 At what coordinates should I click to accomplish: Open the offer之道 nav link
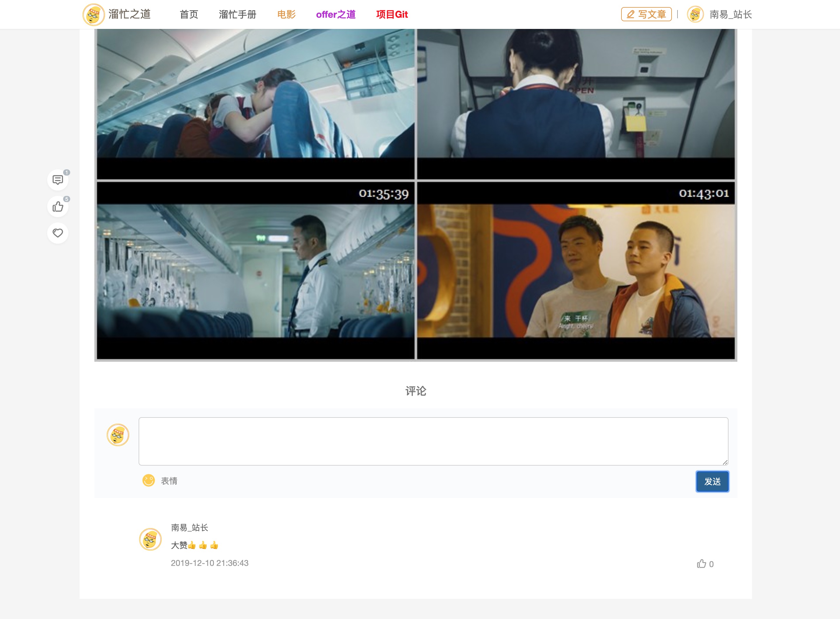coord(336,15)
